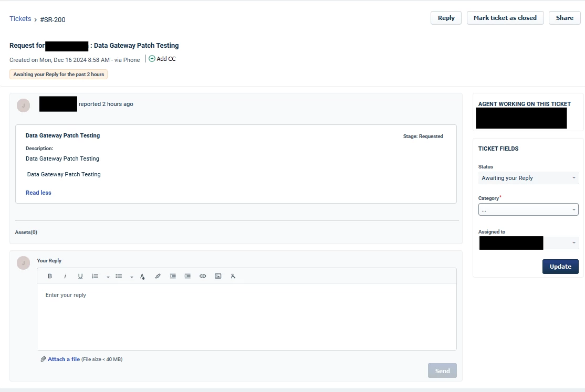Screen dimensions: 585x392
Task: Insert a hyperlink in the reply
Action: tap(203, 276)
